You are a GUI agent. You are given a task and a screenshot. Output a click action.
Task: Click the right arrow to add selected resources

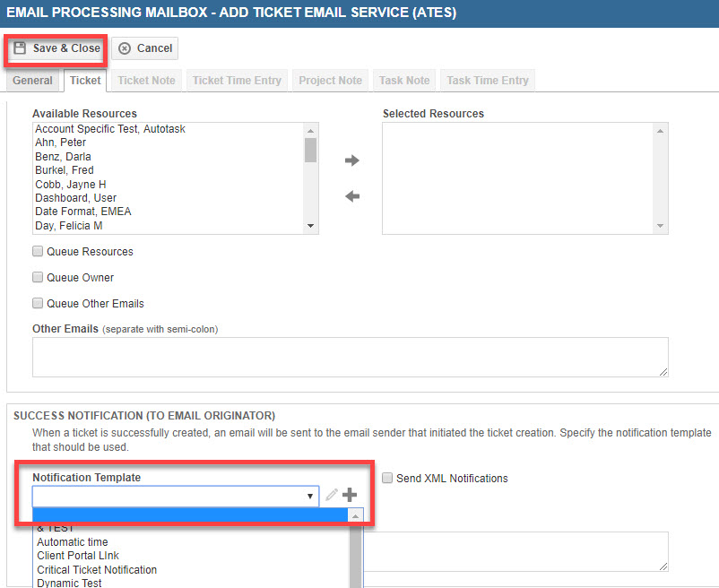tap(351, 160)
